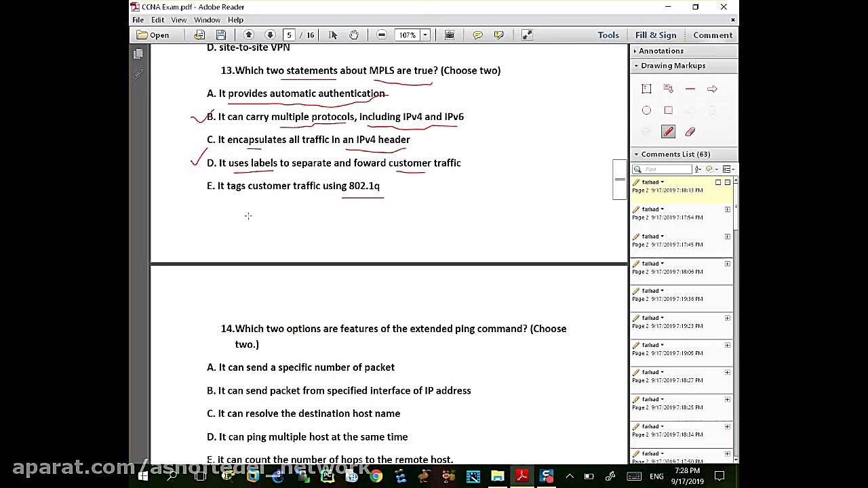Click the Adobe Reader taskbar icon

coord(522,476)
